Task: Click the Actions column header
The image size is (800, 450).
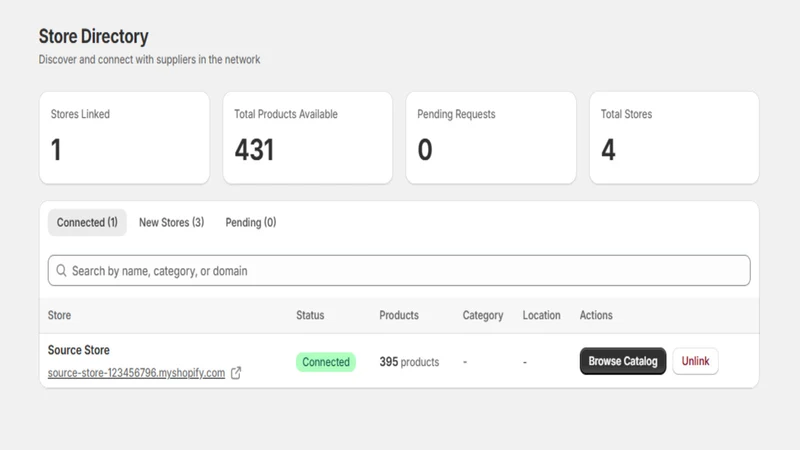Action: tap(596, 315)
